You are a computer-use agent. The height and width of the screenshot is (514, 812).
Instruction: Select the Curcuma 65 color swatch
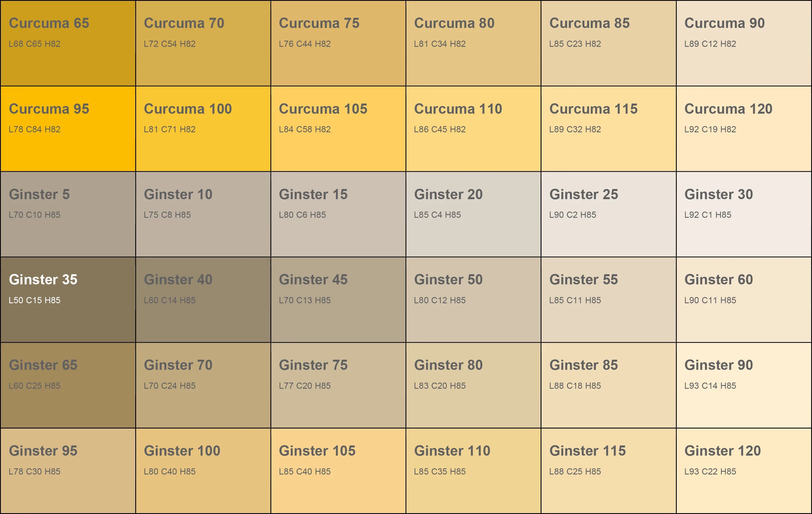pos(68,43)
